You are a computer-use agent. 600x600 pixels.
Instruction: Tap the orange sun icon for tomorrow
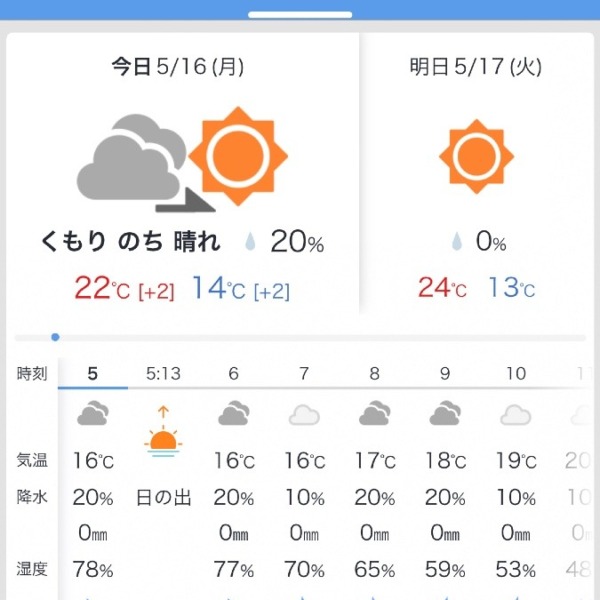tap(476, 156)
